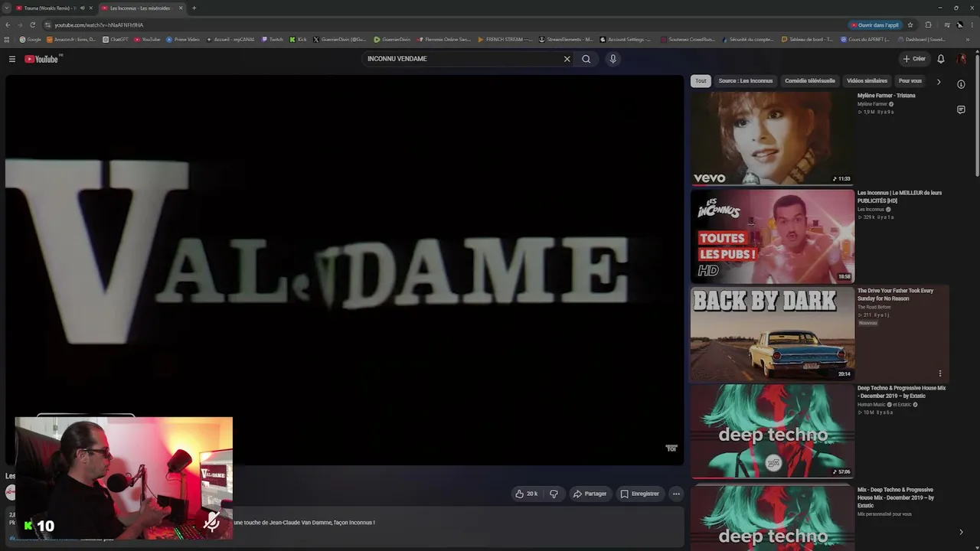The height and width of the screenshot is (551, 980).
Task: Open the YouTube account avatar menu
Action: (962, 59)
